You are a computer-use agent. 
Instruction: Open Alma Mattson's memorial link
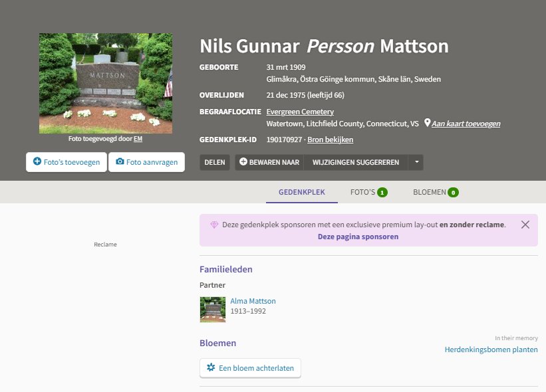tap(253, 301)
